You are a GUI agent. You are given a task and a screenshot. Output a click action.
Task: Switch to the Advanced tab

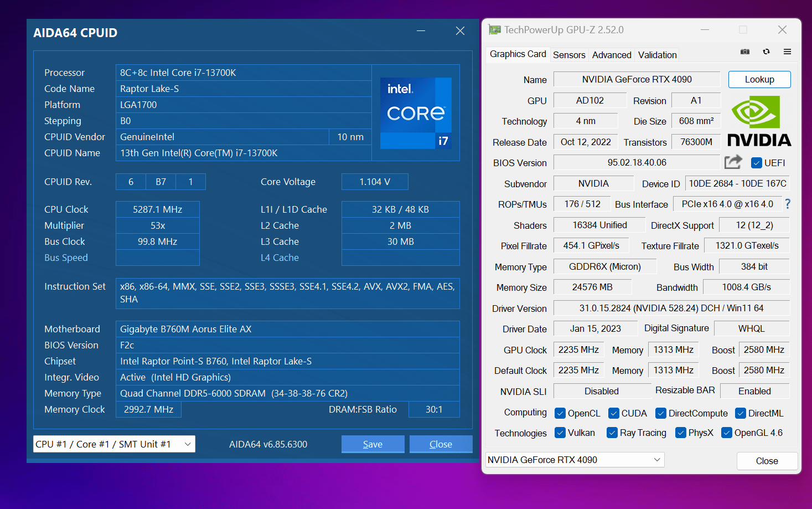[x=612, y=55]
